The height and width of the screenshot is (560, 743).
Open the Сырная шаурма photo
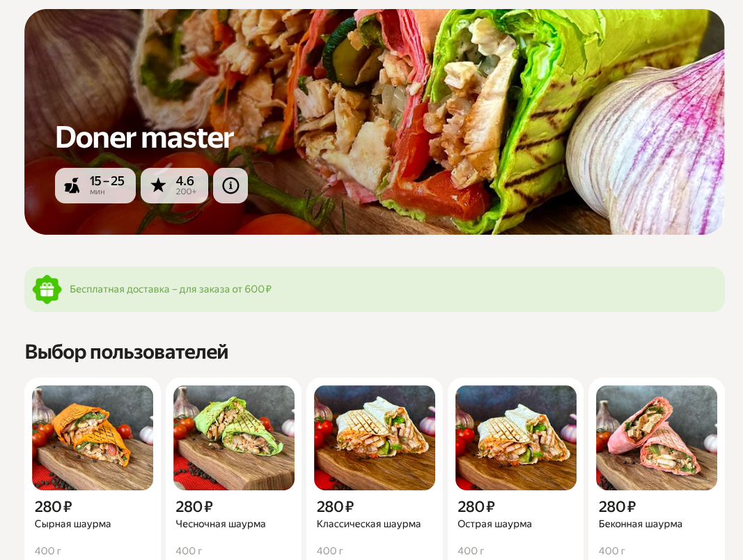93,438
